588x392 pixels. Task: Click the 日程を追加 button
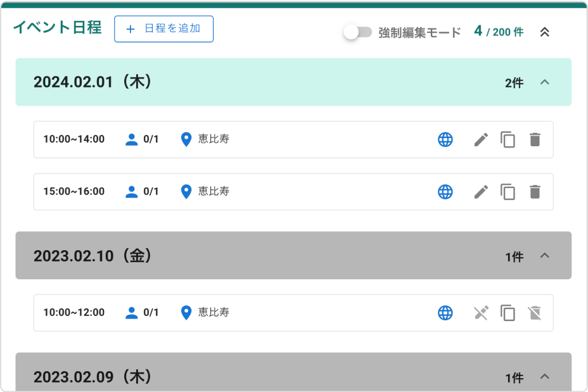click(163, 29)
